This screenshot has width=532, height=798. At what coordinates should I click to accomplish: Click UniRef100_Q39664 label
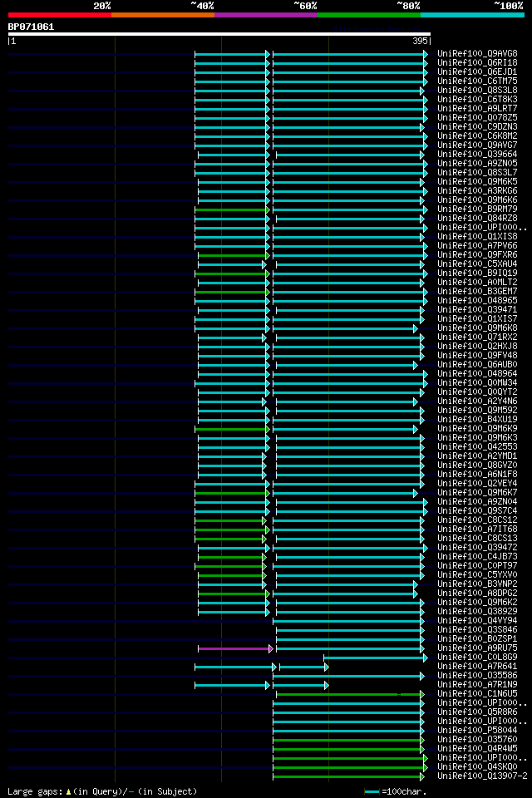click(477, 155)
